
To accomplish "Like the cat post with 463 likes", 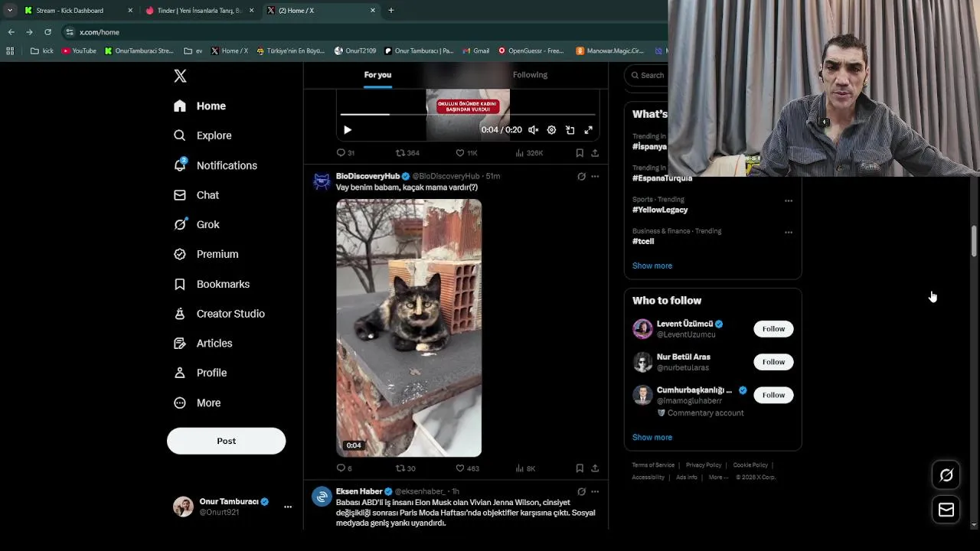I will (x=467, y=468).
